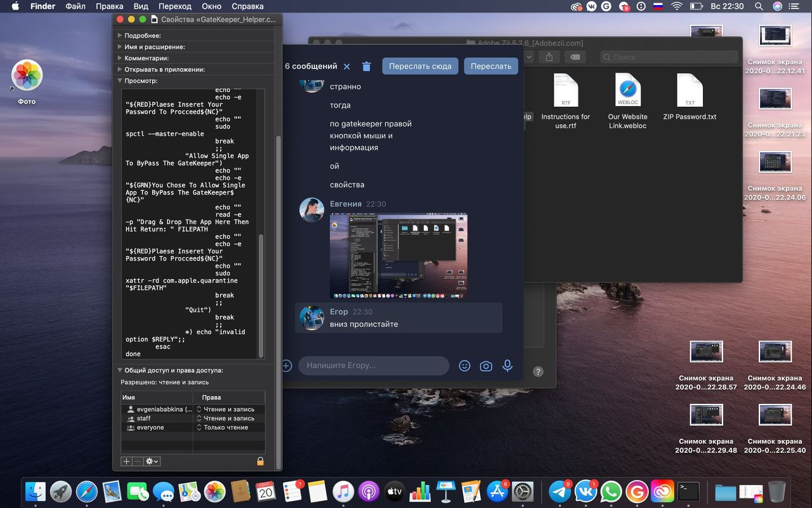Viewport: 812px width, 508px height.
Task: Open the Файл menu
Action: (x=75, y=6)
